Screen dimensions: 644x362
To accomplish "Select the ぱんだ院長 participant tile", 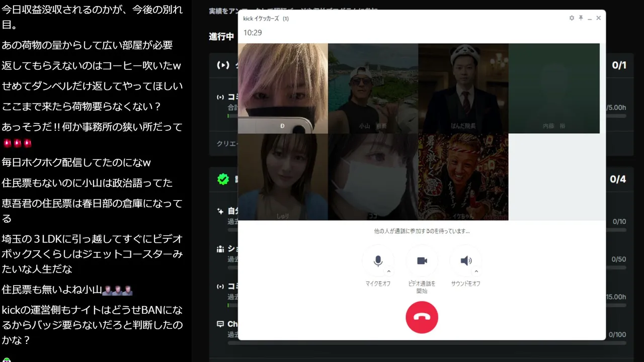I will [x=463, y=88].
